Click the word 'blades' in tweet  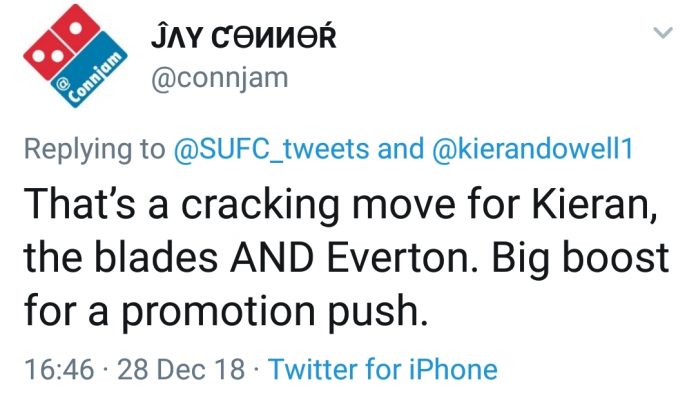pos(156,258)
